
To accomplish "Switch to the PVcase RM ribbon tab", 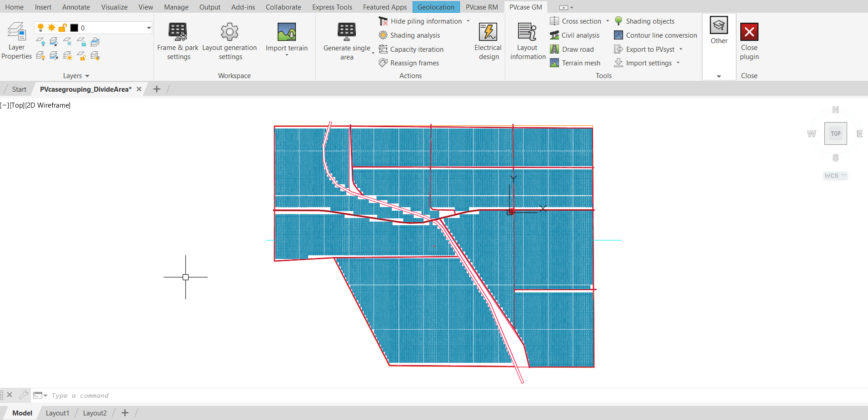I will click(481, 7).
